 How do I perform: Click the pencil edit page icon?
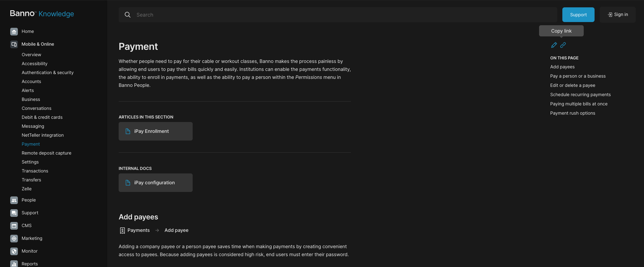(x=554, y=45)
